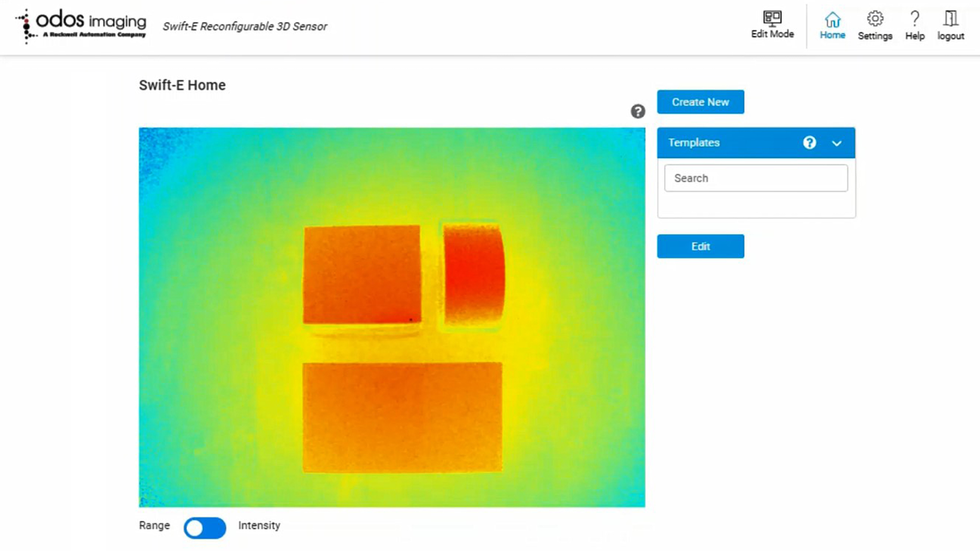The width and height of the screenshot is (980, 551).
Task: Click the Swift-E Reconfigurable 3D Sensor title
Action: [245, 27]
